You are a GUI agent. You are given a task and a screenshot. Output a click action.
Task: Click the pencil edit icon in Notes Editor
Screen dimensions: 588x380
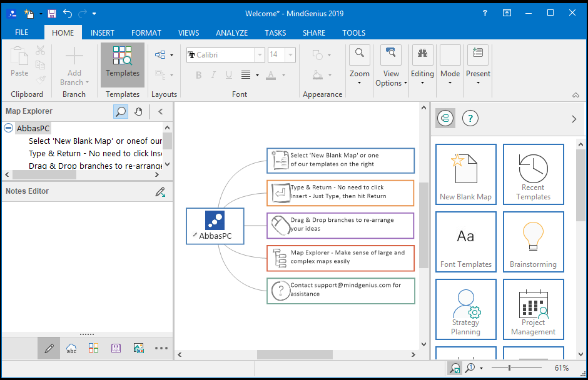click(x=160, y=192)
